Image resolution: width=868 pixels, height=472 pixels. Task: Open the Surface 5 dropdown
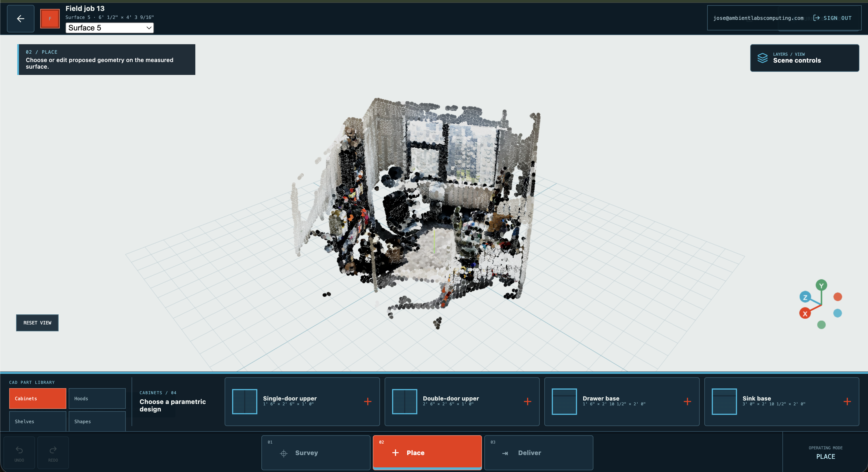click(109, 28)
